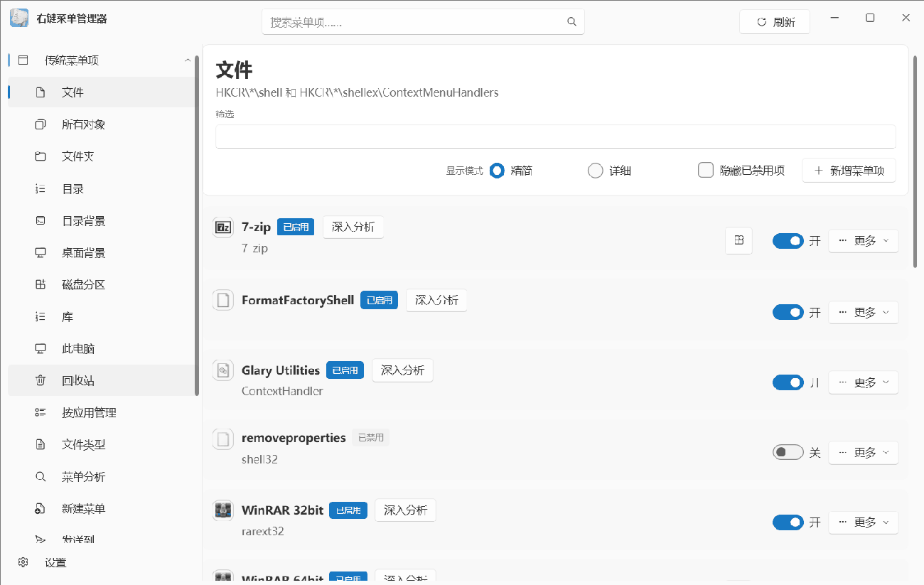Toggle the FormatFactoryShell switch off
The image size is (924, 585).
pyautogui.click(x=788, y=312)
